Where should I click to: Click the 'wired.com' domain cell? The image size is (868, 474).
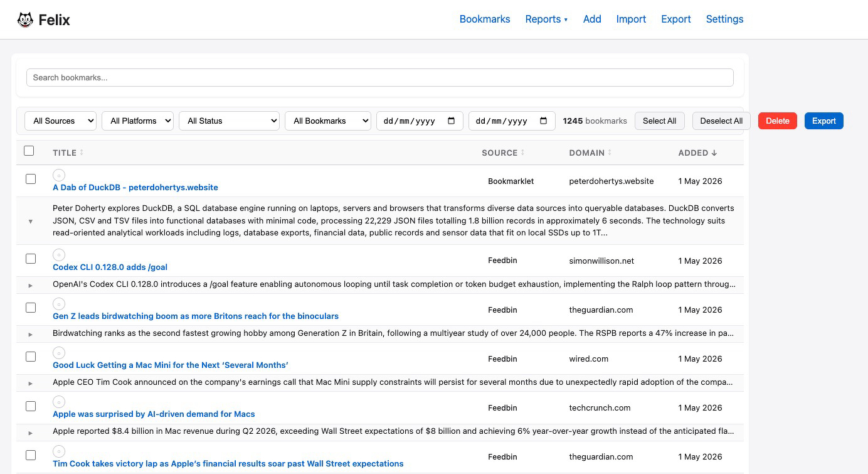point(589,358)
